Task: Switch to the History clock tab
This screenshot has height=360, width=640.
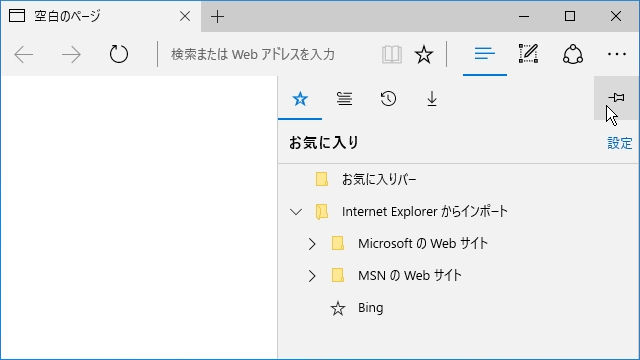Action: click(388, 99)
